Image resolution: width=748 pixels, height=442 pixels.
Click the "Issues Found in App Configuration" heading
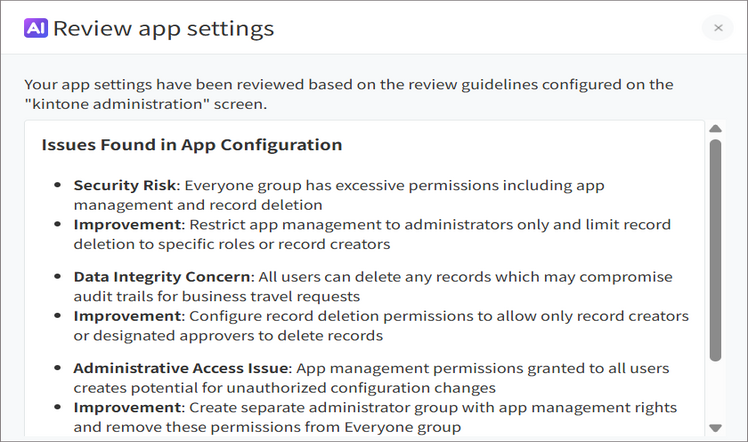[192, 145]
